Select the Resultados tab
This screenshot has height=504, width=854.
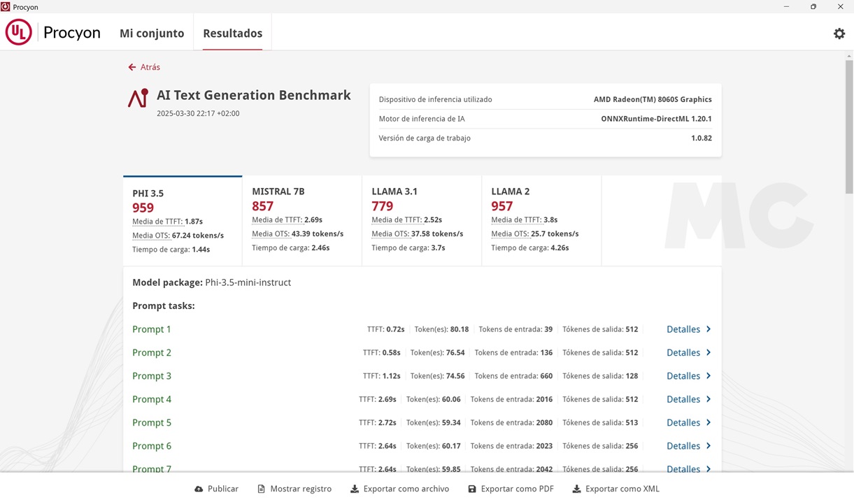[232, 34]
